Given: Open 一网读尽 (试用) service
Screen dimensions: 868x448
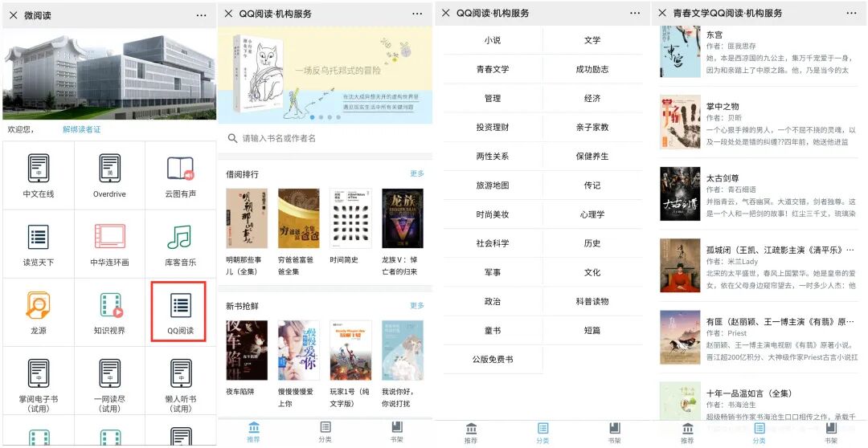Looking at the screenshot, I should (x=109, y=381).
